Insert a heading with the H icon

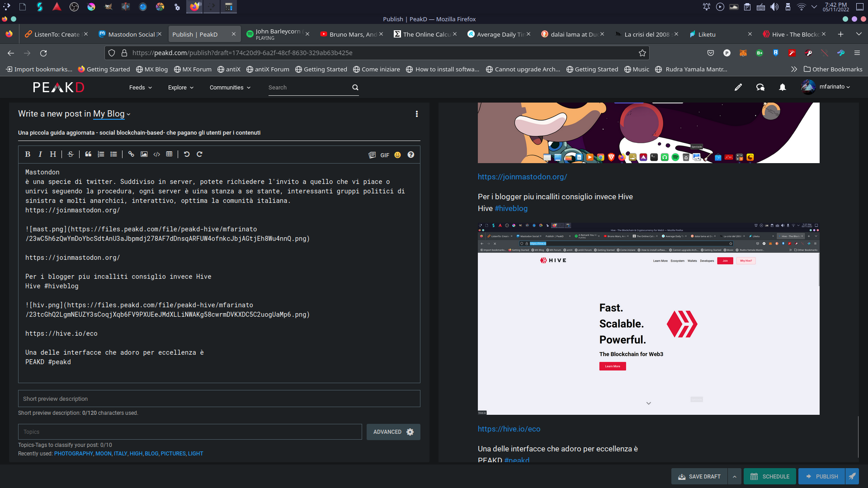(53, 155)
